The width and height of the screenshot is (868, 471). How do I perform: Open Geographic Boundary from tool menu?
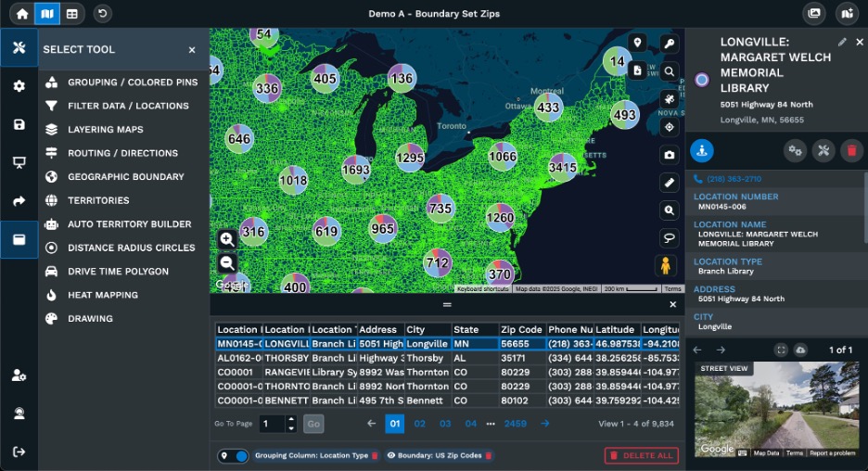pyautogui.click(x=125, y=177)
